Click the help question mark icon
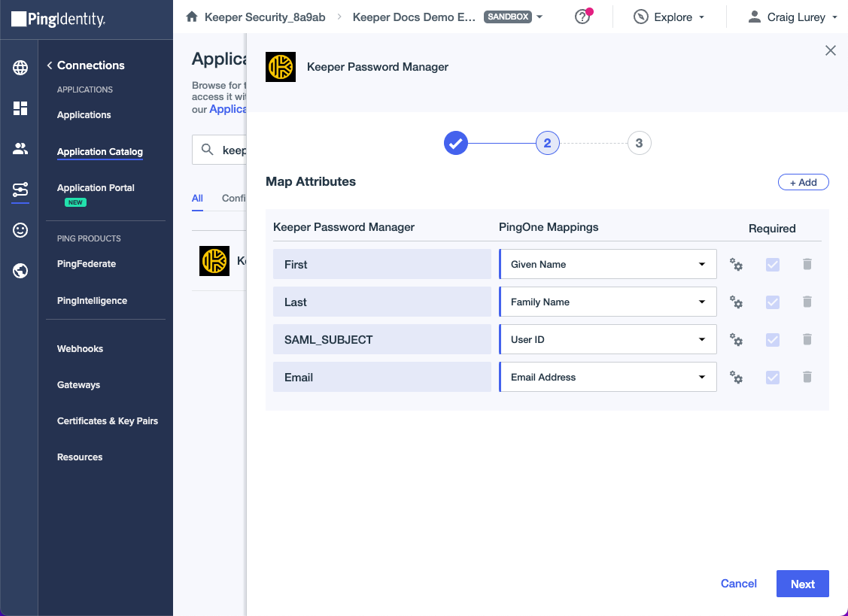848x616 pixels. point(582,17)
